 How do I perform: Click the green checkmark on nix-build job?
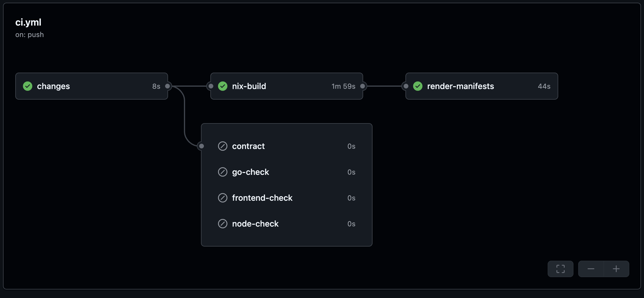click(x=223, y=86)
